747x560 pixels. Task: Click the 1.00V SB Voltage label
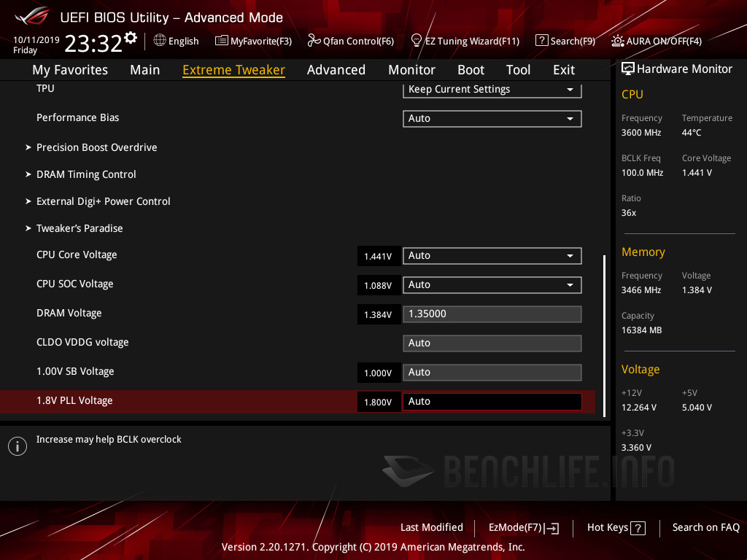coord(75,371)
